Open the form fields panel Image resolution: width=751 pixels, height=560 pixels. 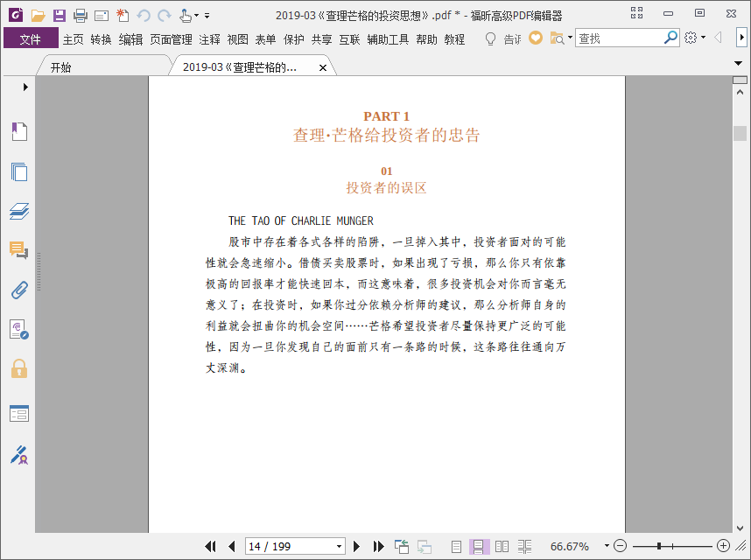(x=19, y=414)
